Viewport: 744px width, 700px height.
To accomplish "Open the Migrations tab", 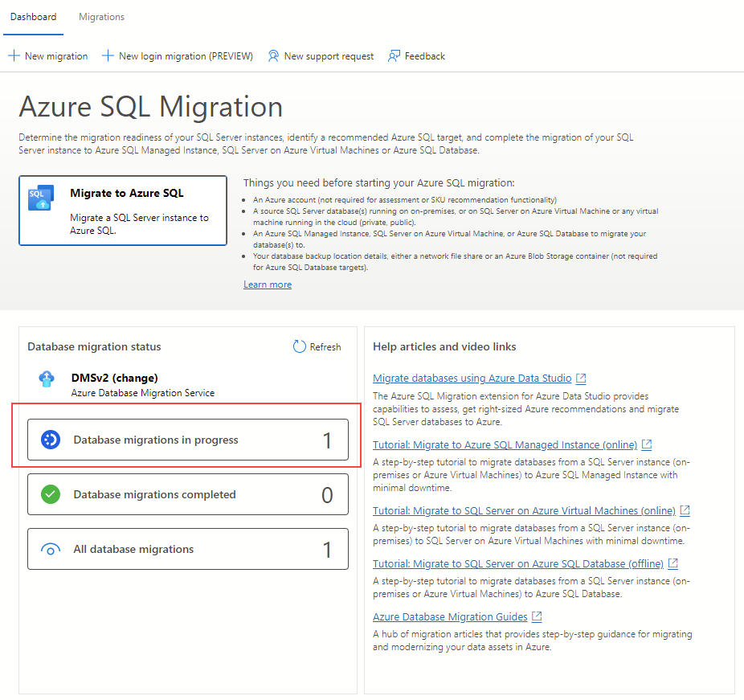I will pyautogui.click(x=101, y=17).
